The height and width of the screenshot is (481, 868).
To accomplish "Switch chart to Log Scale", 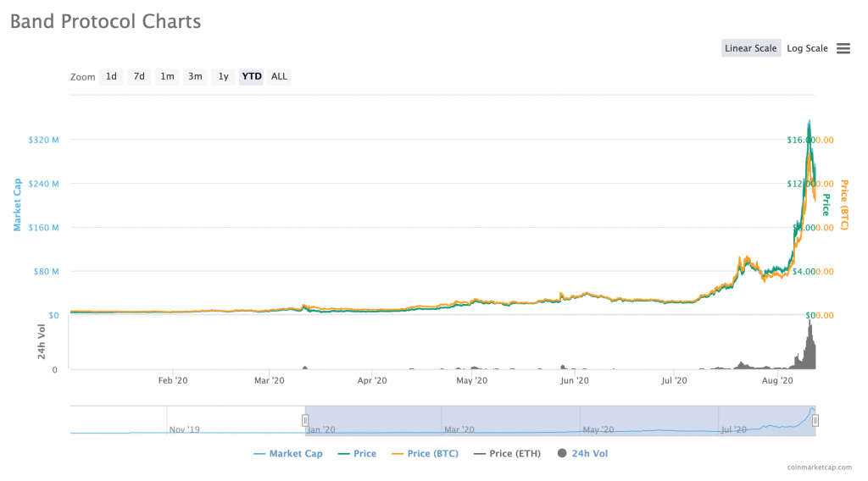I will (807, 48).
